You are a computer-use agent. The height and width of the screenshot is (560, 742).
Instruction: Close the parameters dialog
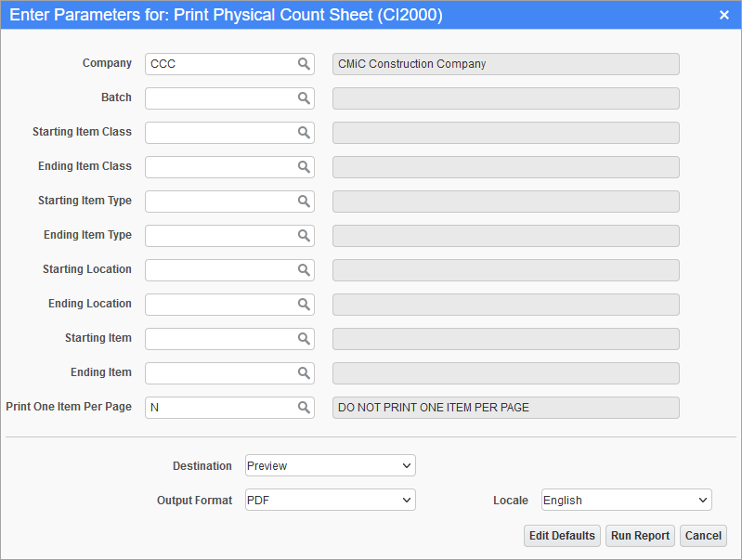click(x=724, y=15)
